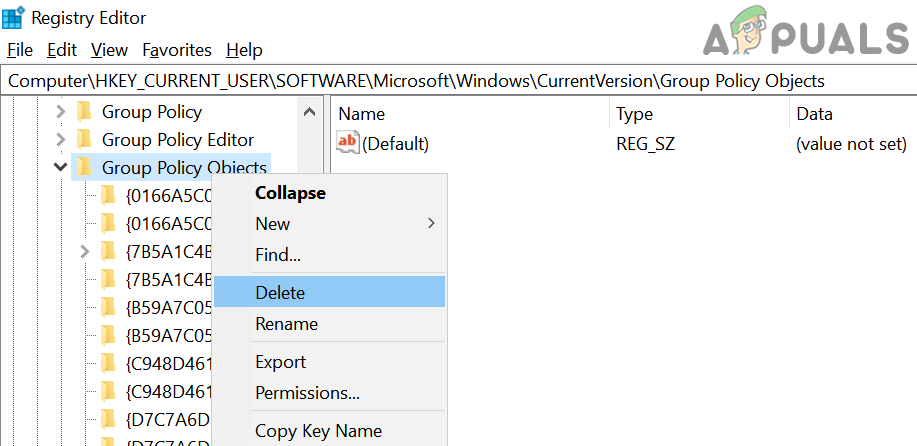Image resolution: width=917 pixels, height=446 pixels.
Task: Click the first {C948D461 subkey folder icon
Action: 109,363
